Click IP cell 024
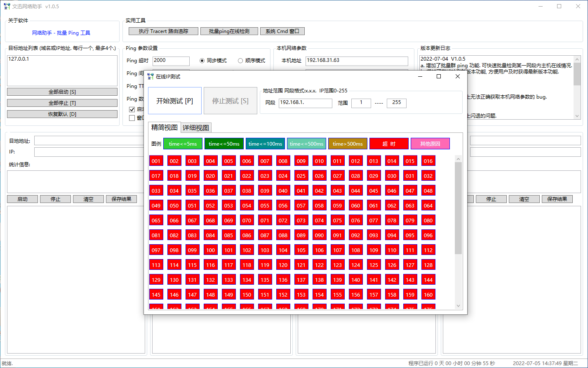The width and height of the screenshot is (588, 368). pyautogui.click(x=283, y=176)
